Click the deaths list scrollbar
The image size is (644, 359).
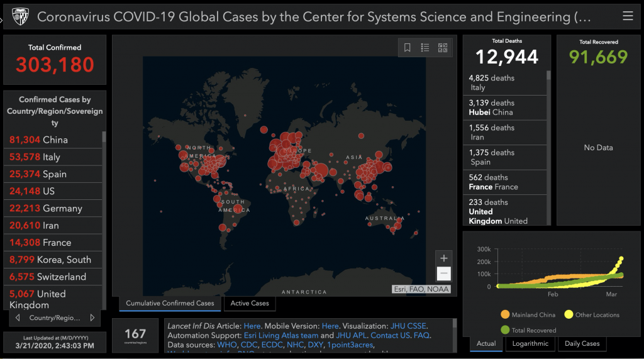point(548,126)
